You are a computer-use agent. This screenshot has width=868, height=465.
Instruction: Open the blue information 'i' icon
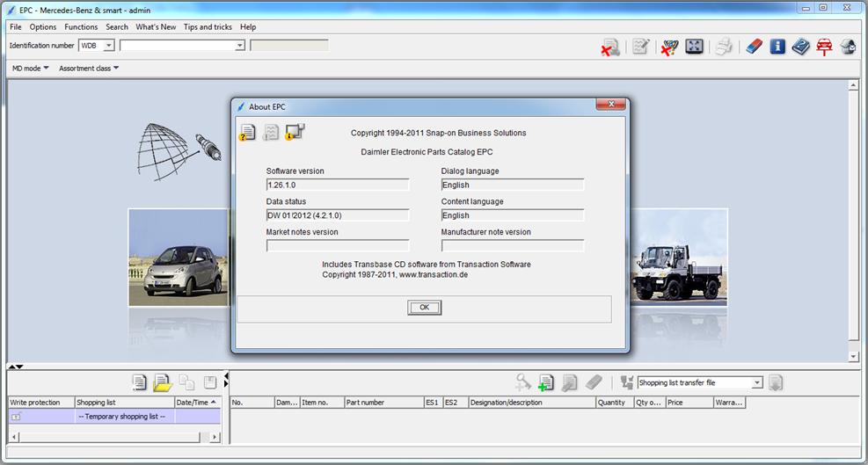(x=777, y=47)
